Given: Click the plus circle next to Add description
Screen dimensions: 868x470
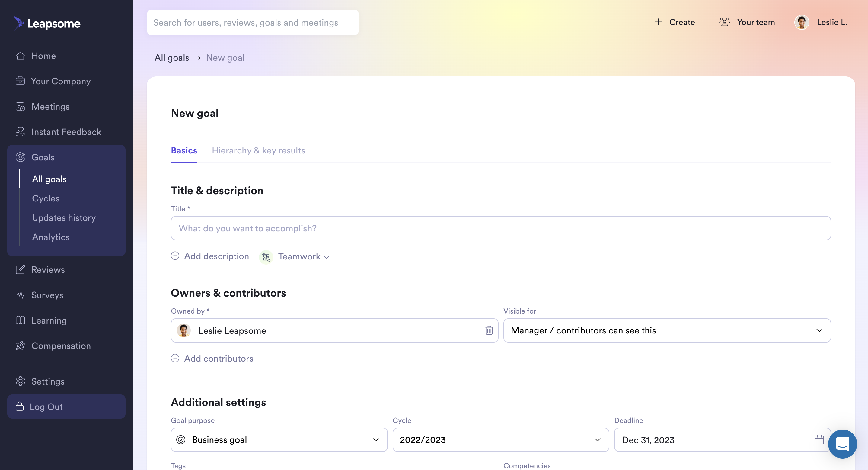Looking at the screenshot, I should 175,256.
